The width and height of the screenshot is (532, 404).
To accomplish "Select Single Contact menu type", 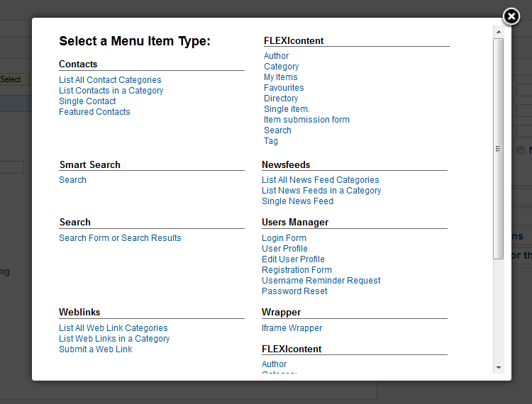I will pos(87,101).
